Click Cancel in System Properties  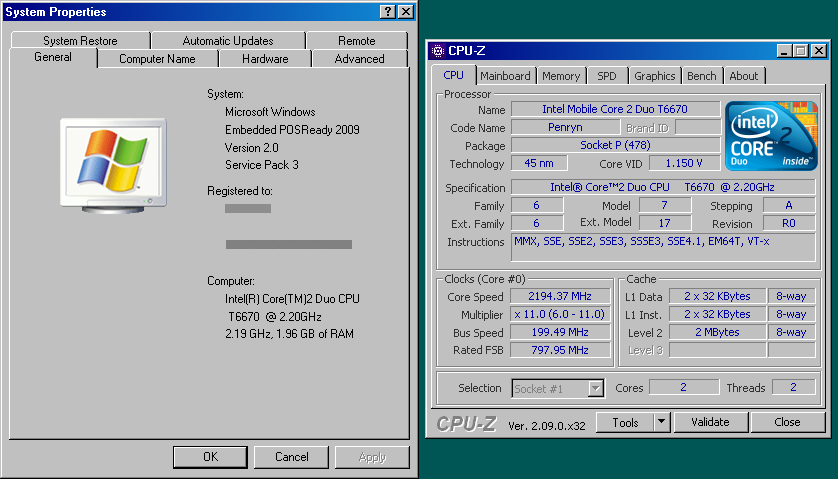[291, 457]
